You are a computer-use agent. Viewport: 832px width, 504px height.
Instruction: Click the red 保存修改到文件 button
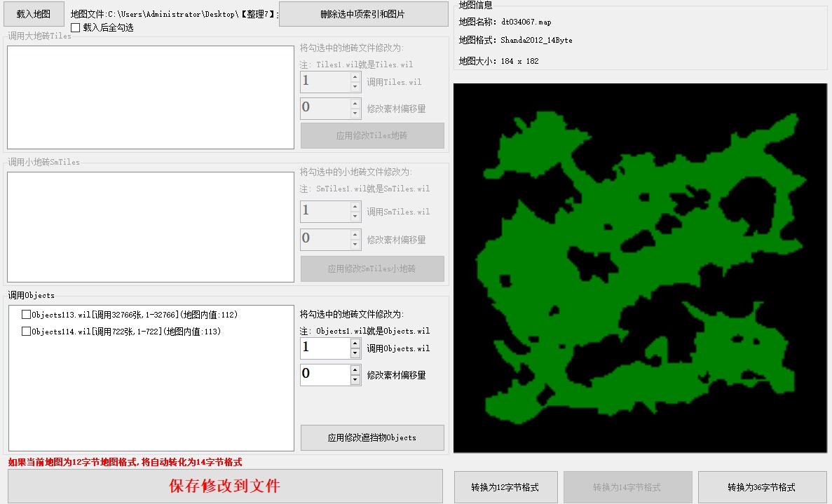click(x=225, y=486)
